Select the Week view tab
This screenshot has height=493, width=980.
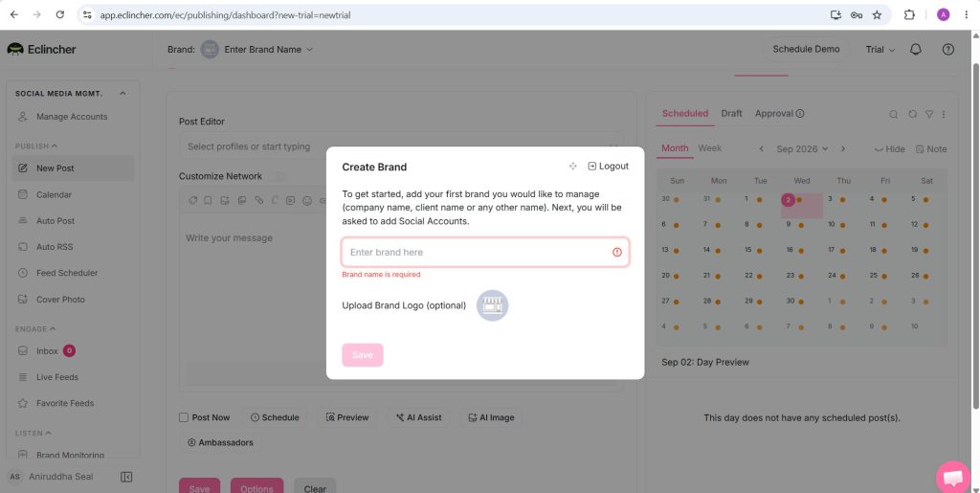(710, 148)
